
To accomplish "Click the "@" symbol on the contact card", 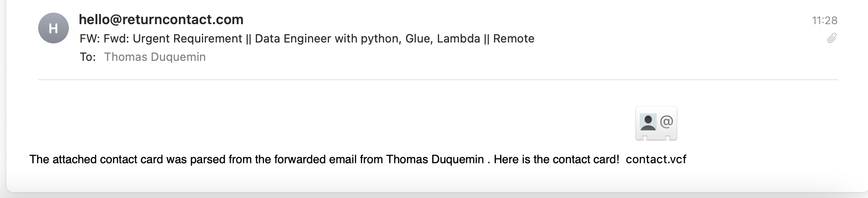I will click(x=666, y=122).
